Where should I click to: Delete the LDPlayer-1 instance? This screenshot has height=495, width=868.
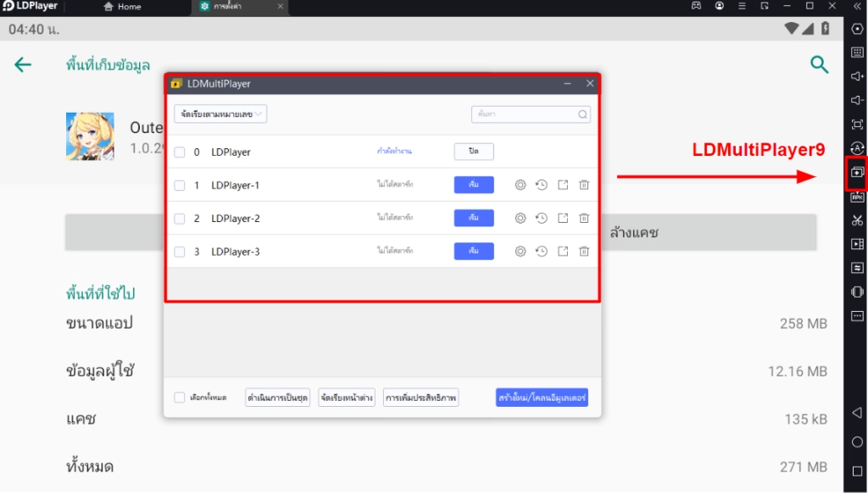584,185
